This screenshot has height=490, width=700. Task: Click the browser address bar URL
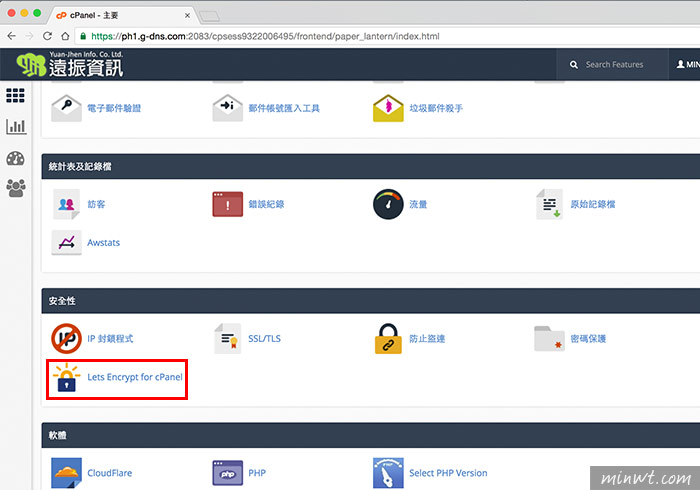265,36
